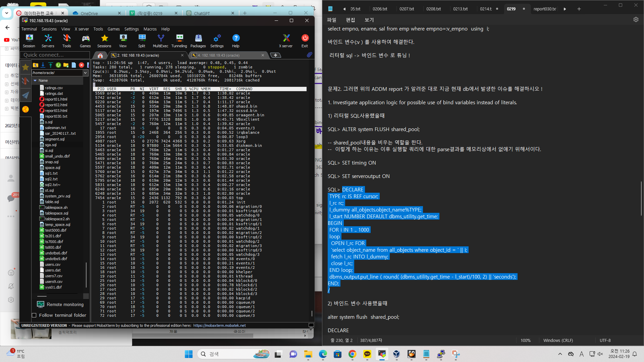The height and width of the screenshot is (362, 644).
Task: Toggle the Name column sort arrow
Action: coord(35,80)
